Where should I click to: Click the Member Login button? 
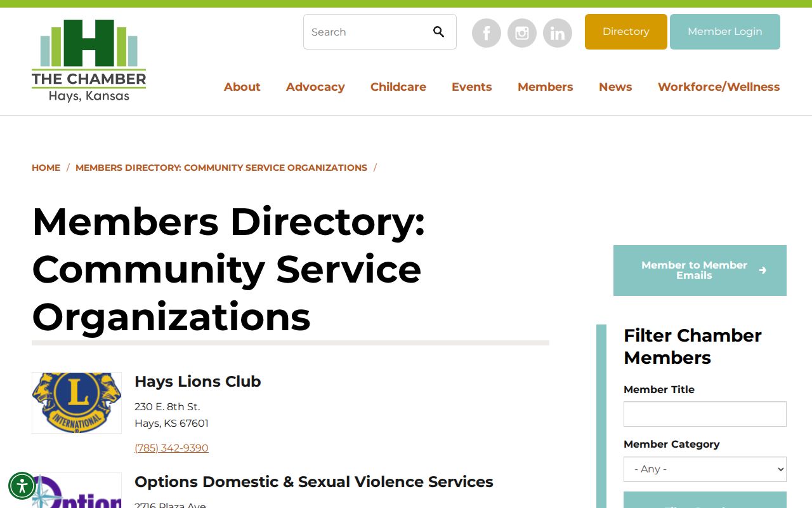click(725, 32)
